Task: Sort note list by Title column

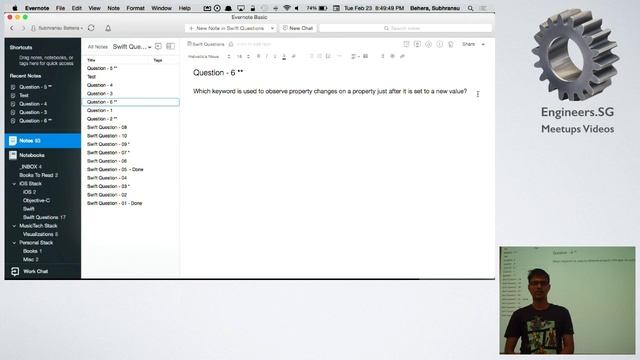Action: (x=91, y=60)
